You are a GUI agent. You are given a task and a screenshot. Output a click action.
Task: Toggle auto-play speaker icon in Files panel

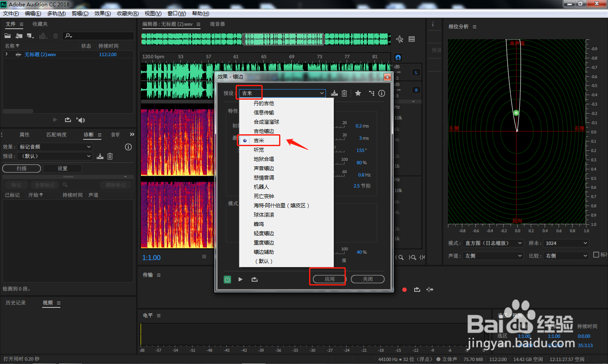point(81,120)
